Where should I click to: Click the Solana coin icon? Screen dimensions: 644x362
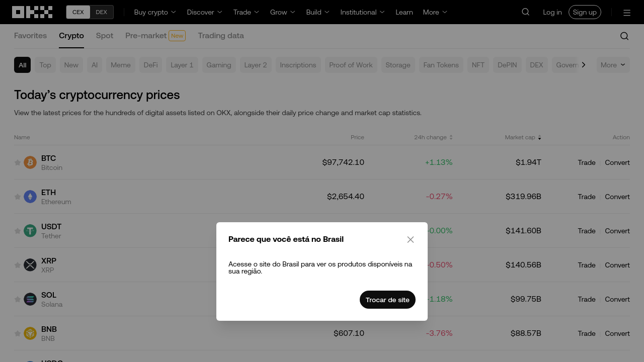(30, 299)
